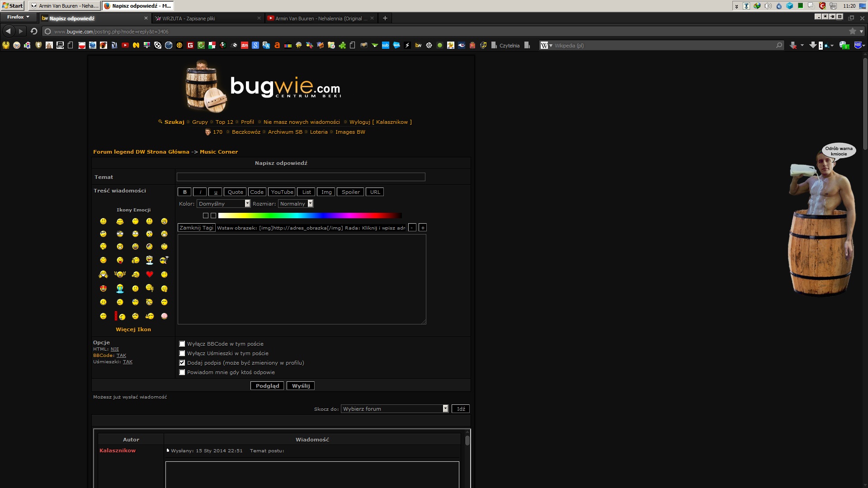Check 'Powiadom mnie gdy ktoś odpowie'
This screenshot has height=488, width=868.
pos(182,372)
